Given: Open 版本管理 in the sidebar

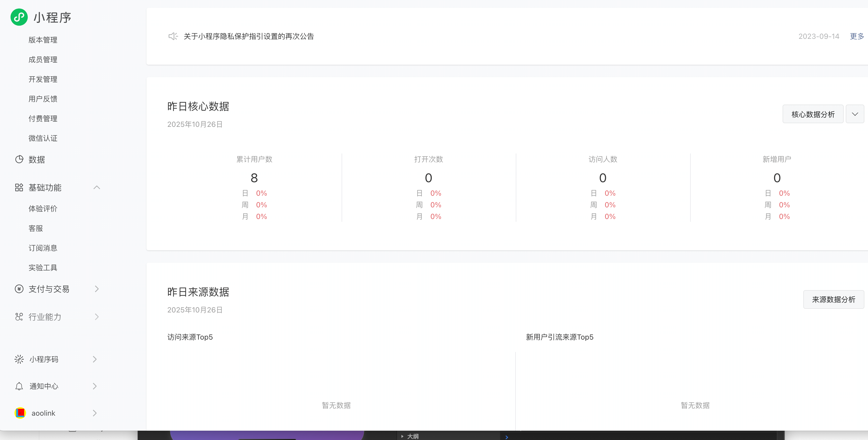Looking at the screenshot, I should (x=43, y=40).
